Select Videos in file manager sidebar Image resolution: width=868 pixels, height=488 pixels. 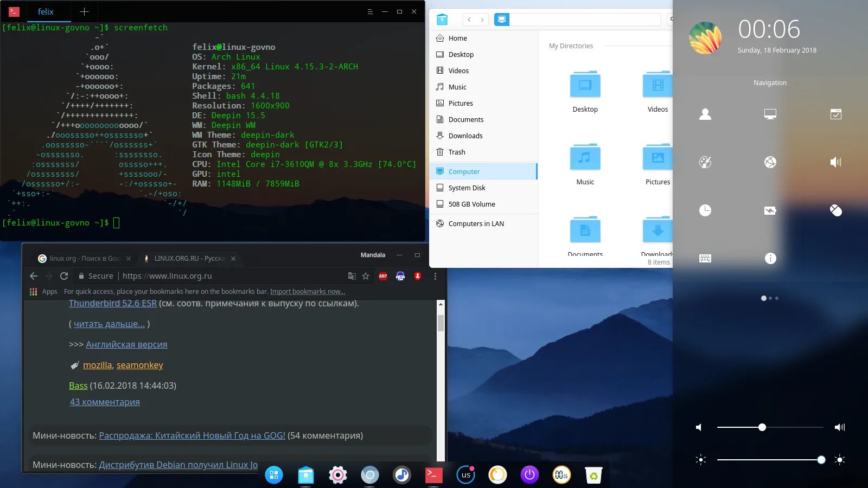(483, 71)
